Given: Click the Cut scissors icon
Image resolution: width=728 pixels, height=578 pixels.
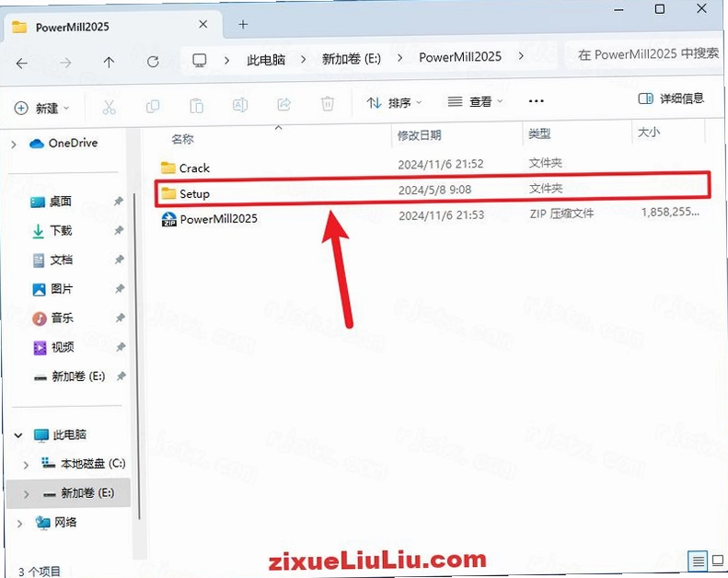Looking at the screenshot, I should (110, 107).
